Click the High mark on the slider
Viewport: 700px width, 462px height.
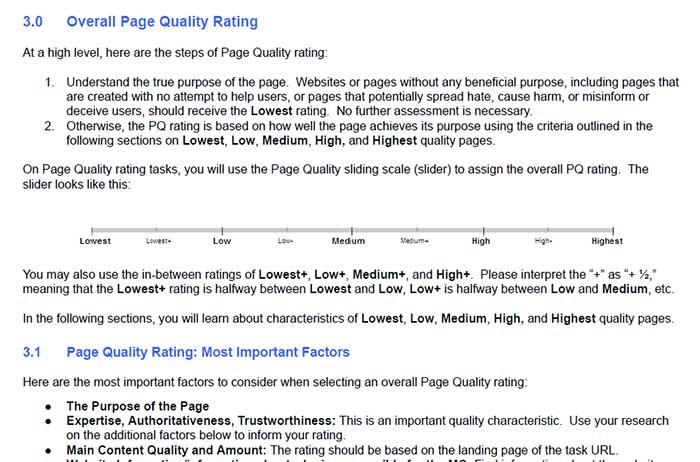483,231
